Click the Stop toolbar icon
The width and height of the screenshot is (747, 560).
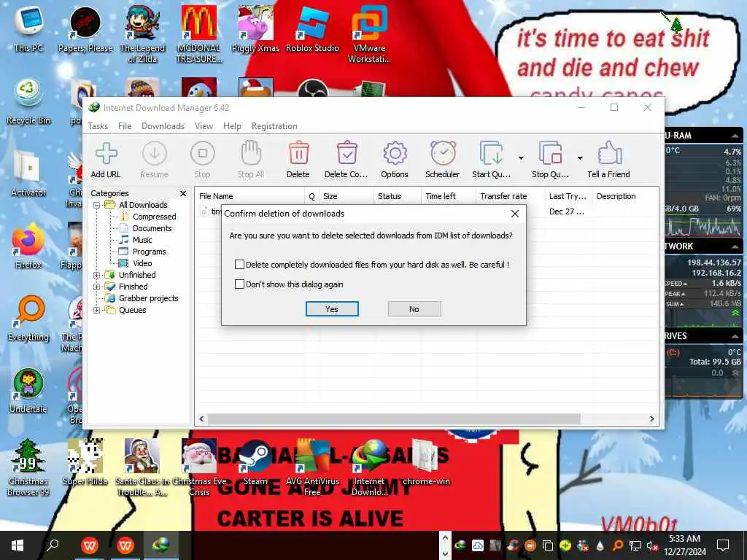point(203,153)
